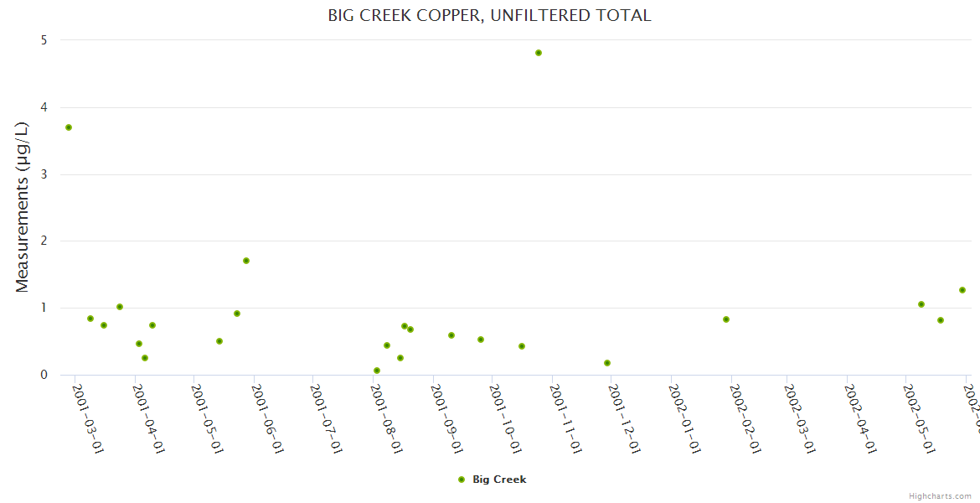Click the Measurements (µg/L) axis title
This screenshot has height=503, width=980.
(x=23, y=207)
